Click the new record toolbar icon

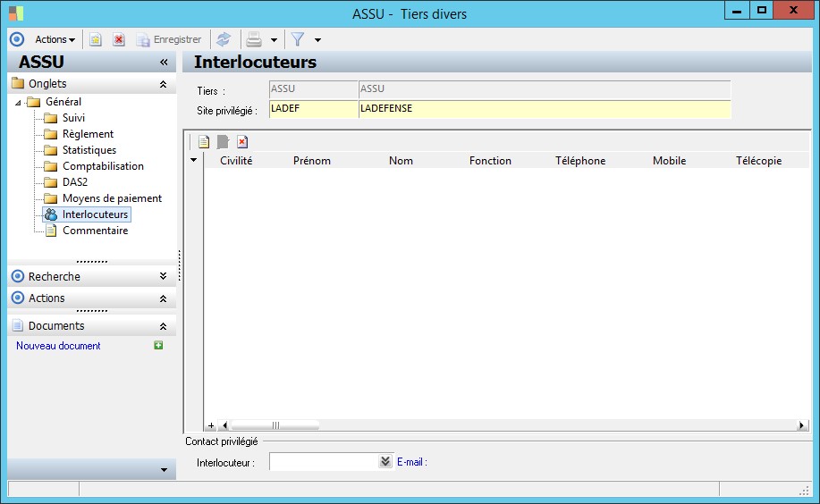[x=95, y=39]
